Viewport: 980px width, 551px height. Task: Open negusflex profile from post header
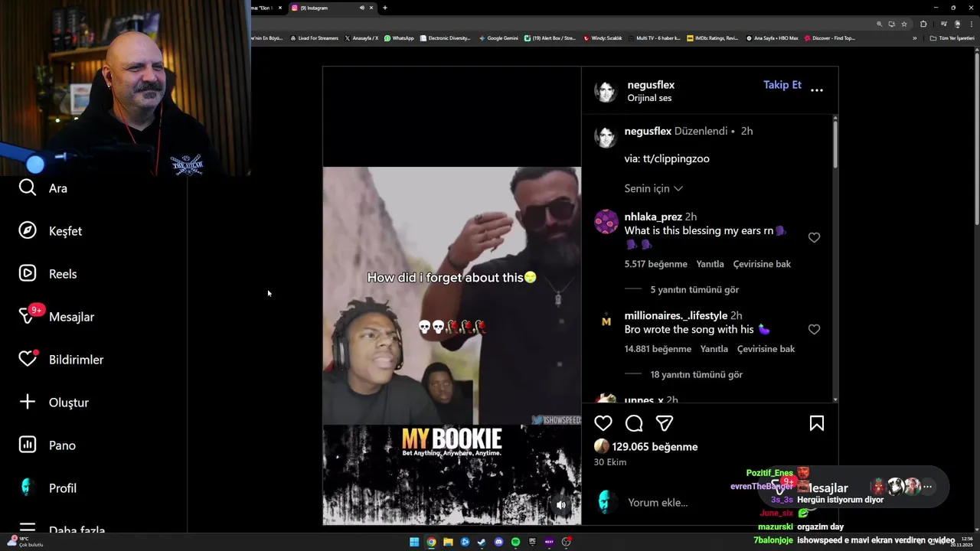pos(651,85)
